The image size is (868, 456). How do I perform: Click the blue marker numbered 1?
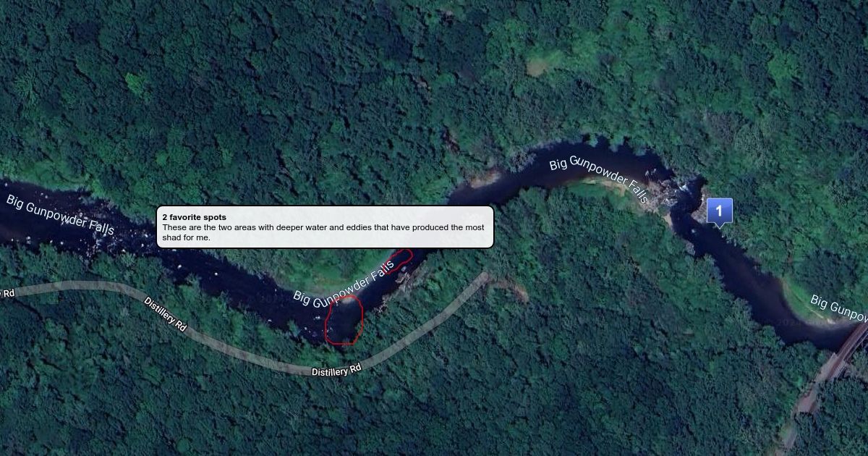pyautogui.click(x=719, y=211)
